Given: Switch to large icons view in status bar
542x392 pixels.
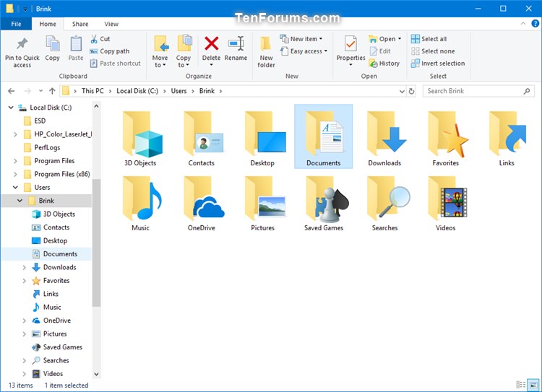Looking at the screenshot, I should [x=533, y=386].
